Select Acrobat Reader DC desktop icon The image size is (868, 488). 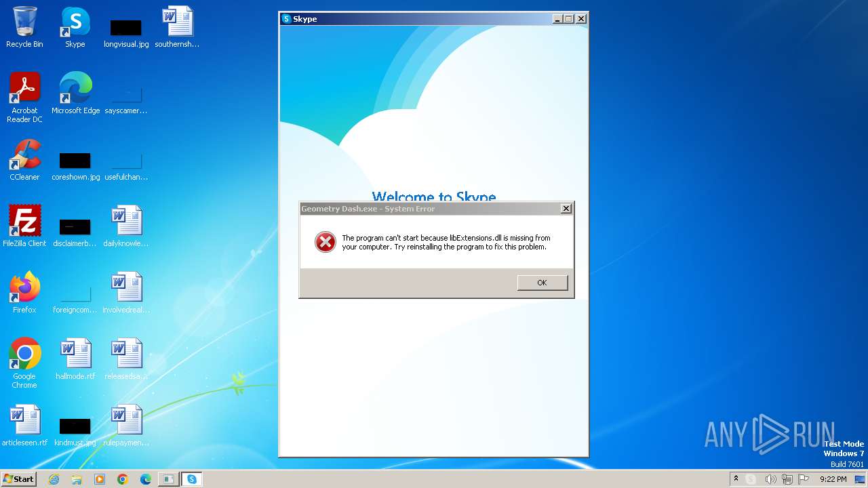click(x=24, y=98)
